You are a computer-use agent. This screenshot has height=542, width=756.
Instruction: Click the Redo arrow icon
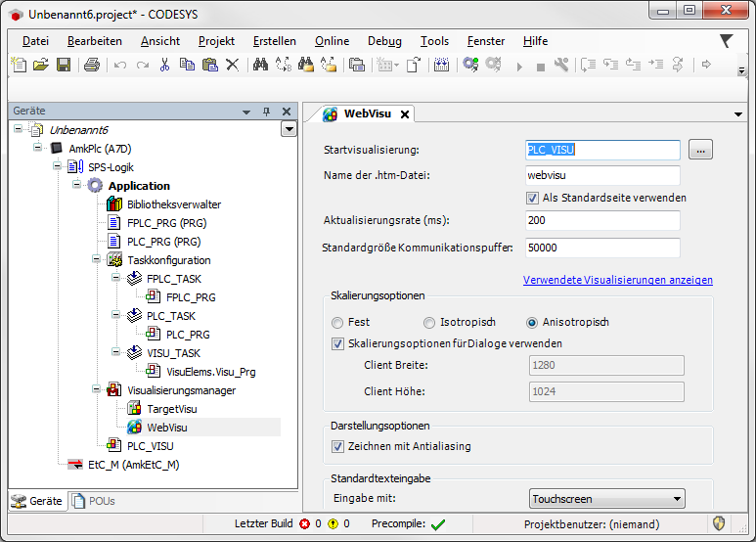tap(143, 65)
